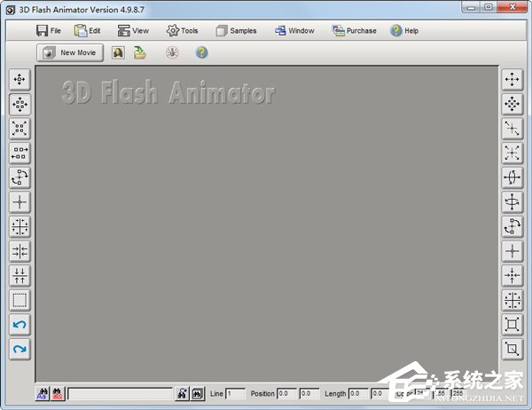Click the binoculars with arrow find-next icon

[182, 394]
